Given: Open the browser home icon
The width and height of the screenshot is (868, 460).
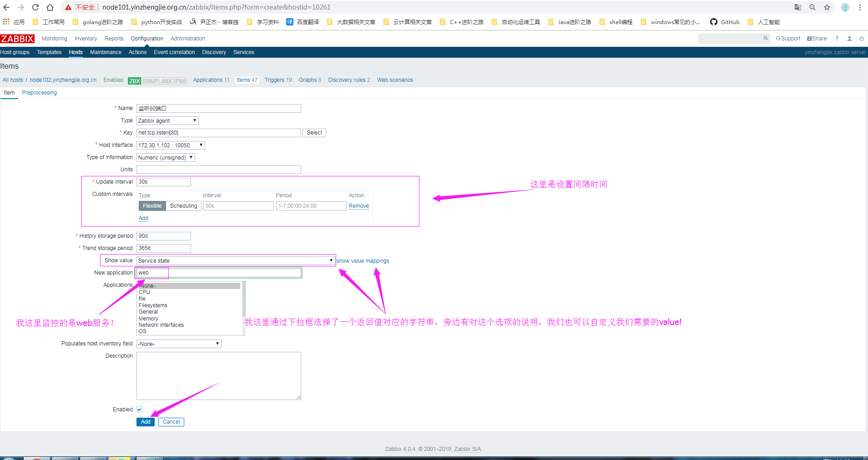Looking at the screenshot, I should (x=50, y=7).
